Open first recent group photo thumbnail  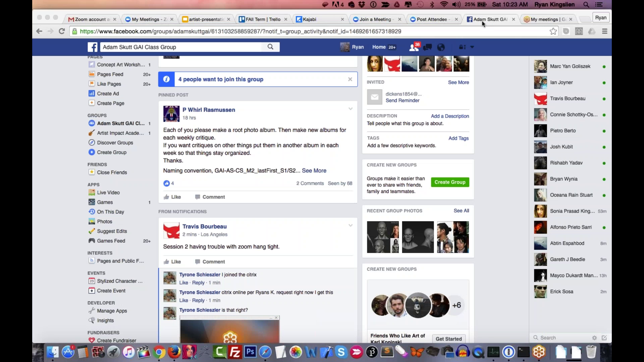pos(383,237)
